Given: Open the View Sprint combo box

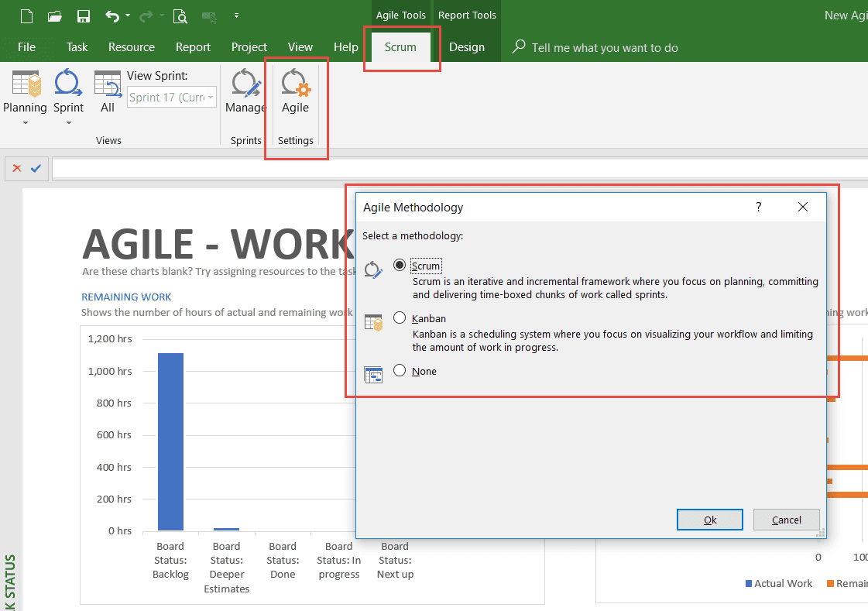Looking at the screenshot, I should point(172,98).
